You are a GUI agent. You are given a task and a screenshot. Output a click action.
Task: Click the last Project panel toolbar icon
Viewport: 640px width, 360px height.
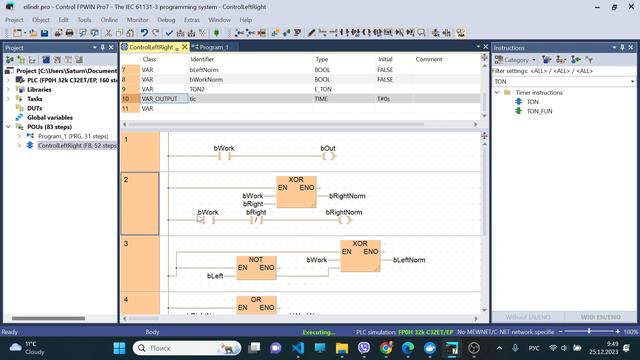79,60
